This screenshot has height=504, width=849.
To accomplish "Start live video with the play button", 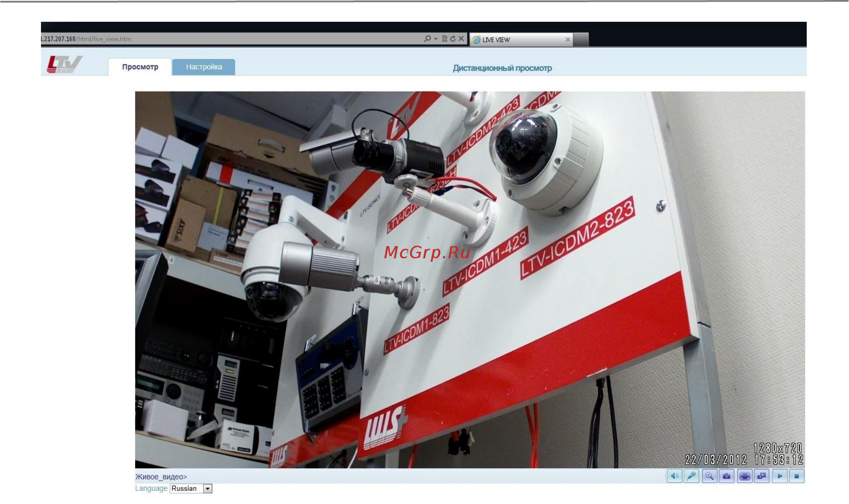I will (x=780, y=476).
